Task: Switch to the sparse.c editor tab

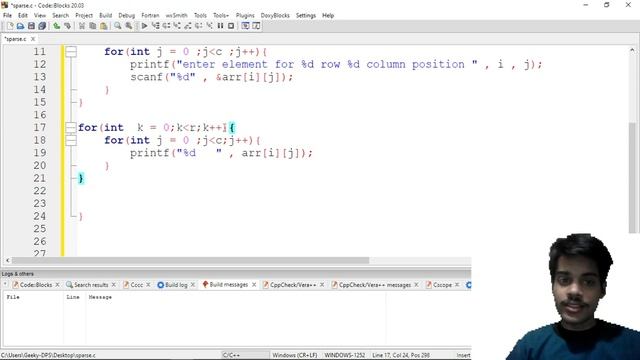Action: [16, 39]
